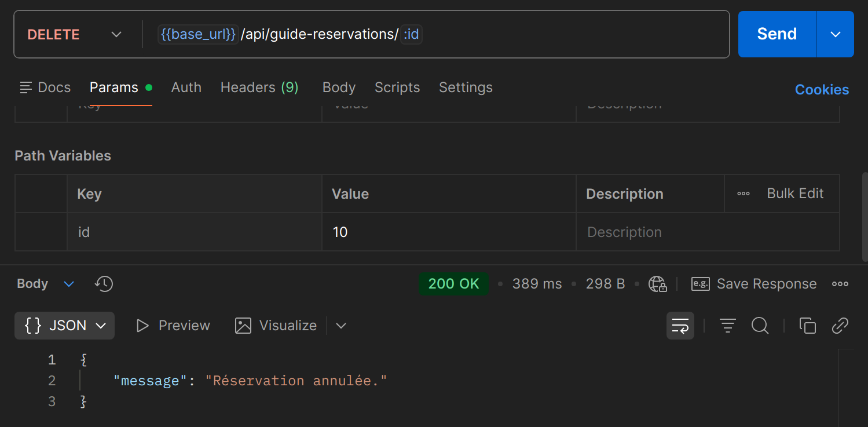
Task: Click the {{base_url}} variable in URL
Action: [x=198, y=35]
